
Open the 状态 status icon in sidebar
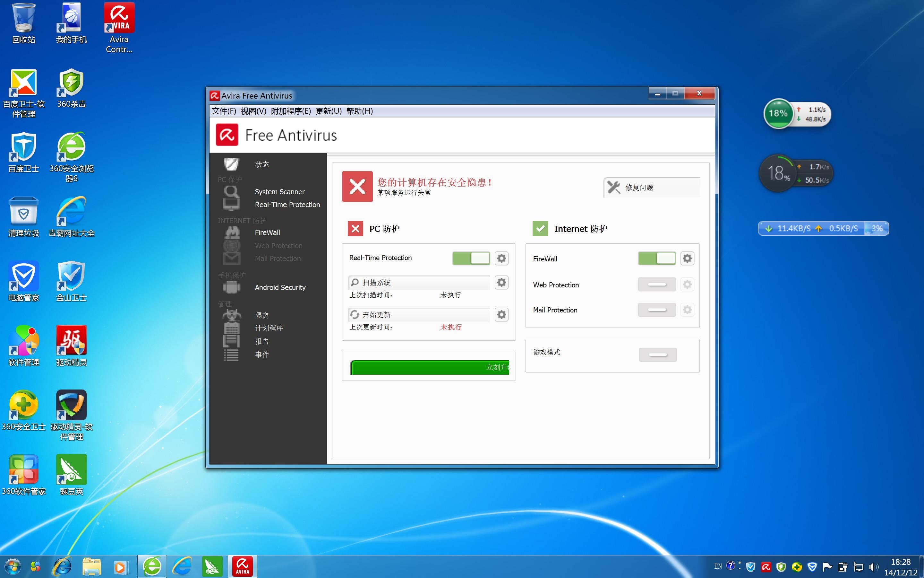click(231, 164)
